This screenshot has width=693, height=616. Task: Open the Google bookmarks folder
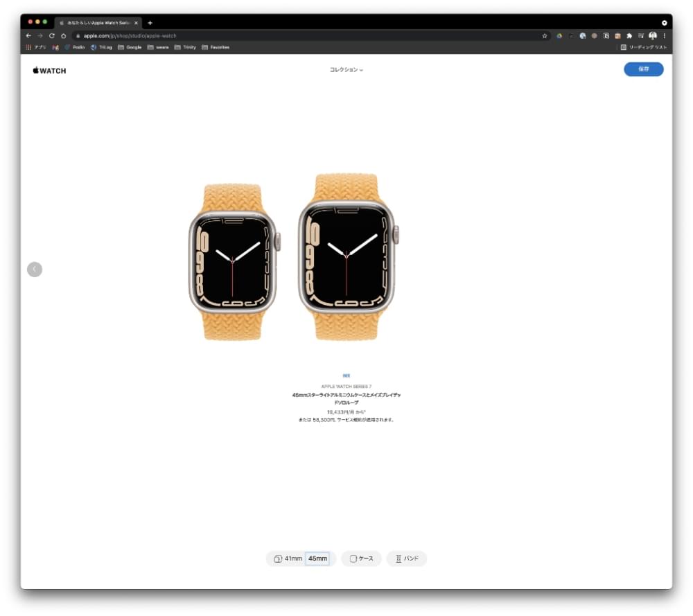130,47
